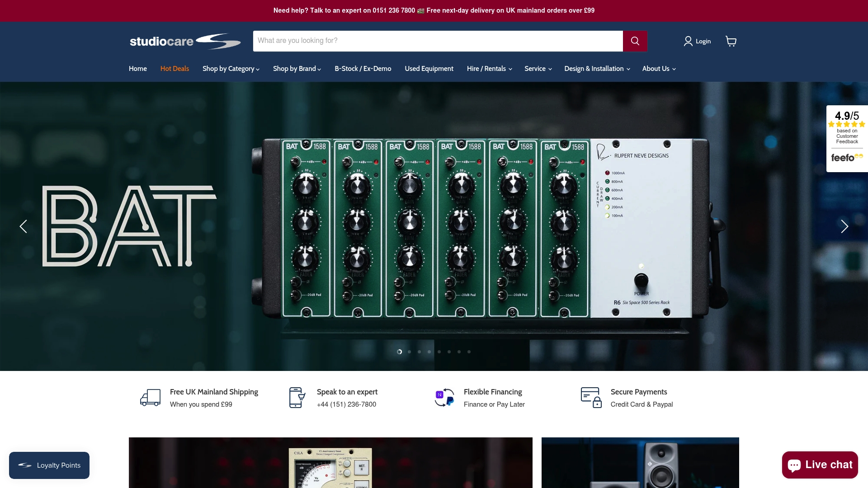Click the Login link
The width and height of the screenshot is (868, 488).
(x=703, y=41)
